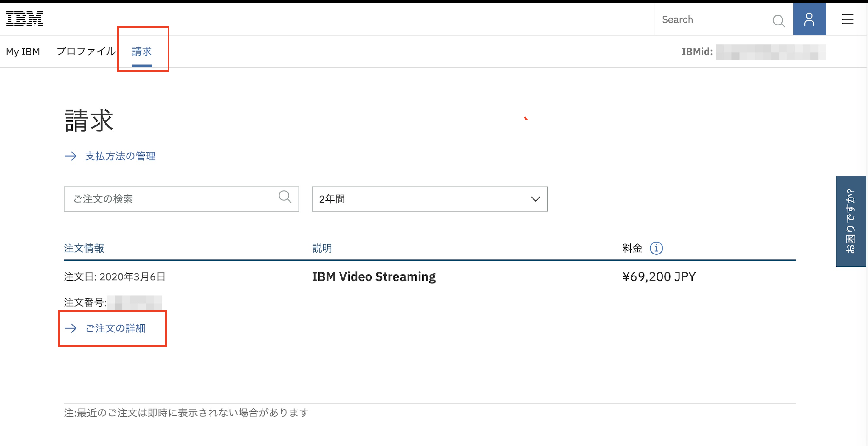Click the arrow icon beside 支払方法の管理
868x446 pixels.
pyautogui.click(x=70, y=156)
